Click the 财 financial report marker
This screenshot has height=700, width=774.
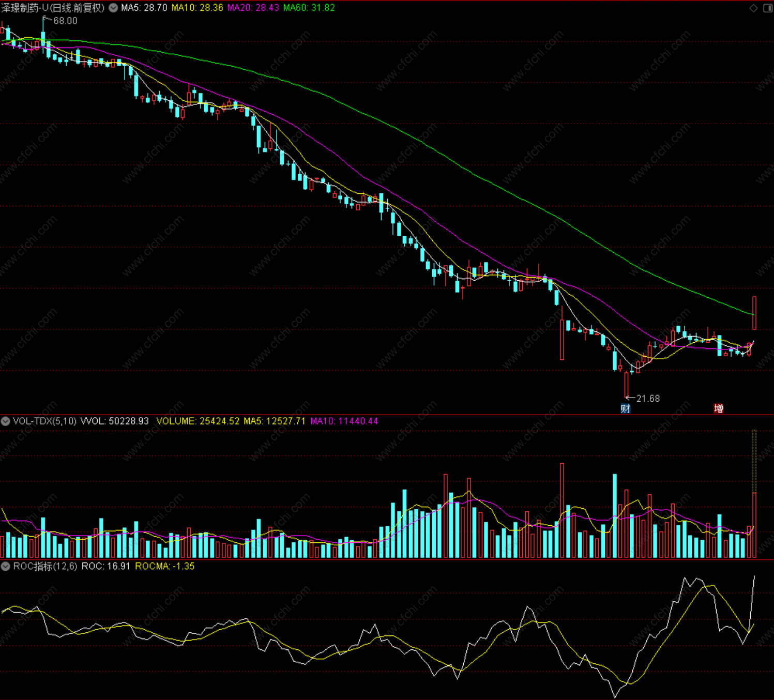tap(625, 408)
